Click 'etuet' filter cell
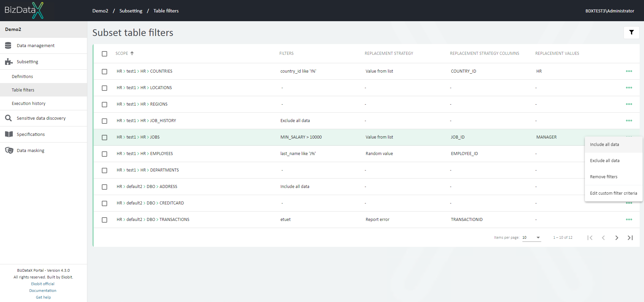The width and height of the screenshot is (644, 302). click(x=286, y=220)
